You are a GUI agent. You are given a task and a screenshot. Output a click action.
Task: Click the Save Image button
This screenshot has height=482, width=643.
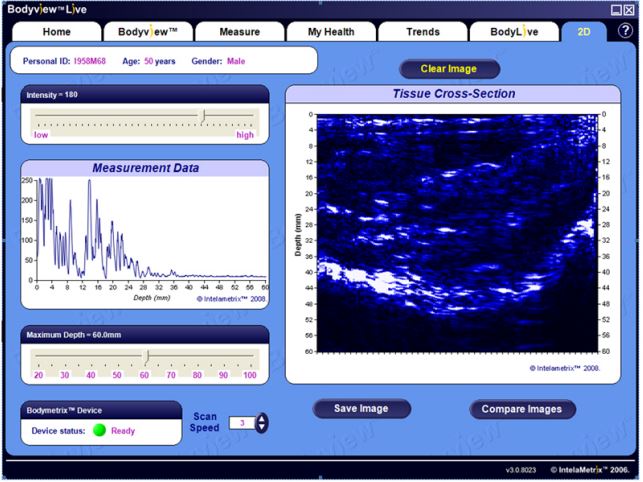[x=361, y=409]
